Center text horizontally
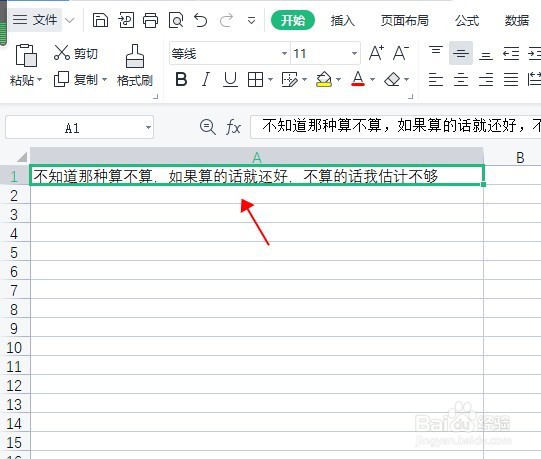Screen dimensions: 541x459 tap(461, 80)
